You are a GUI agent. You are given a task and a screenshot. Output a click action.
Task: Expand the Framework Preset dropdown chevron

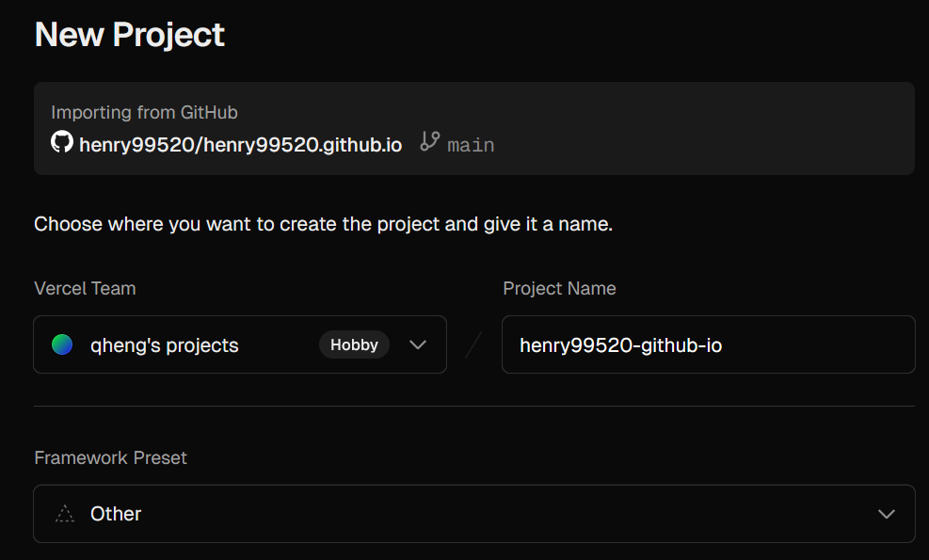pyautogui.click(x=886, y=514)
